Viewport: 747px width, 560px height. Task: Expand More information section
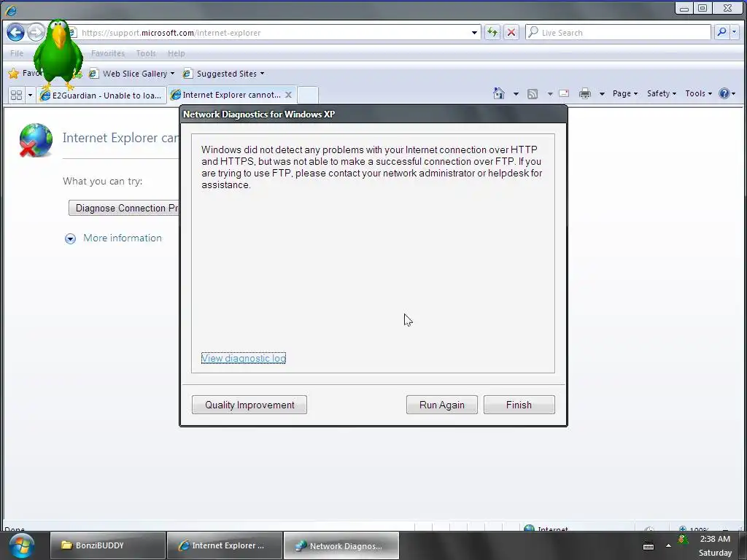tap(113, 238)
